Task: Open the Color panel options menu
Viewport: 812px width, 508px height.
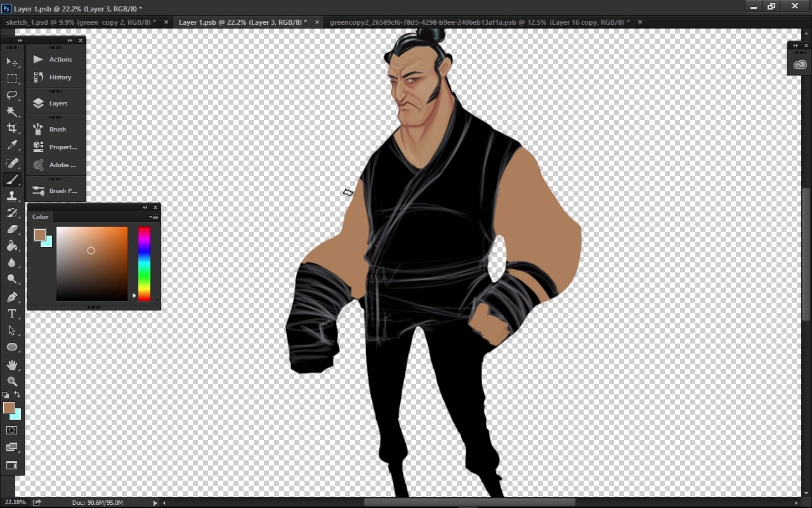Action: click(154, 217)
